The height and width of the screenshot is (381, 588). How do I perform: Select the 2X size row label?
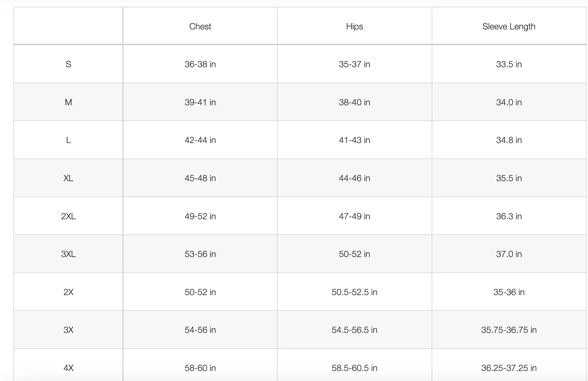[x=68, y=292]
